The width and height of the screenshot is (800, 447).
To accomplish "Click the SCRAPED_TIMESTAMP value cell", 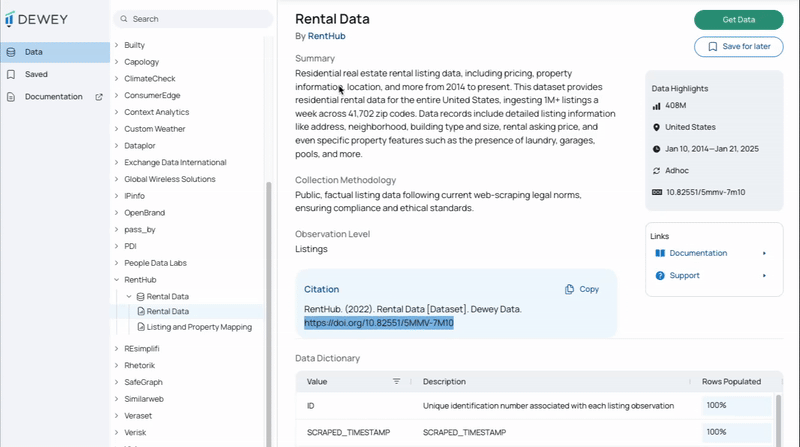I will [348, 432].
